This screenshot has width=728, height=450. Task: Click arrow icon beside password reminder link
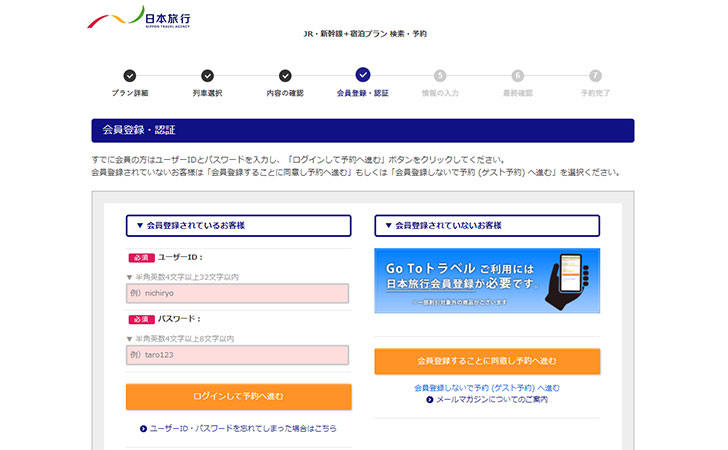pyautogui.click(x=143, y=428)
